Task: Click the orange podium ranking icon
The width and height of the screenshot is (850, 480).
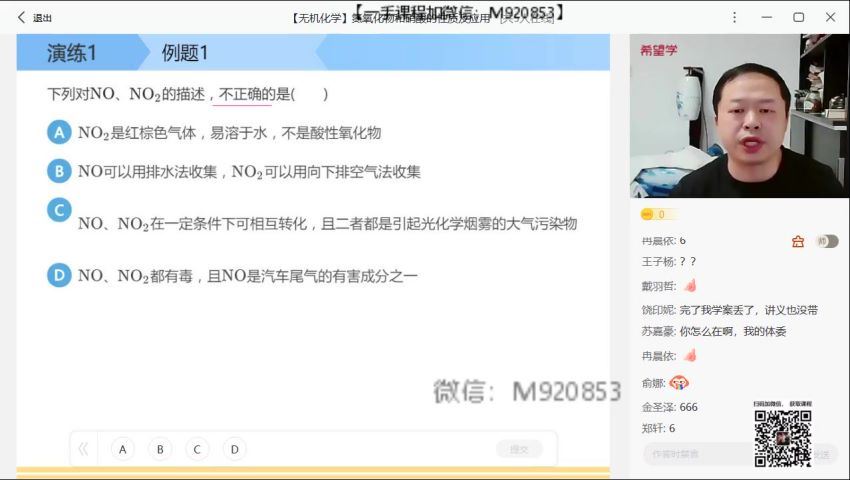Action: tap(798, 241)
